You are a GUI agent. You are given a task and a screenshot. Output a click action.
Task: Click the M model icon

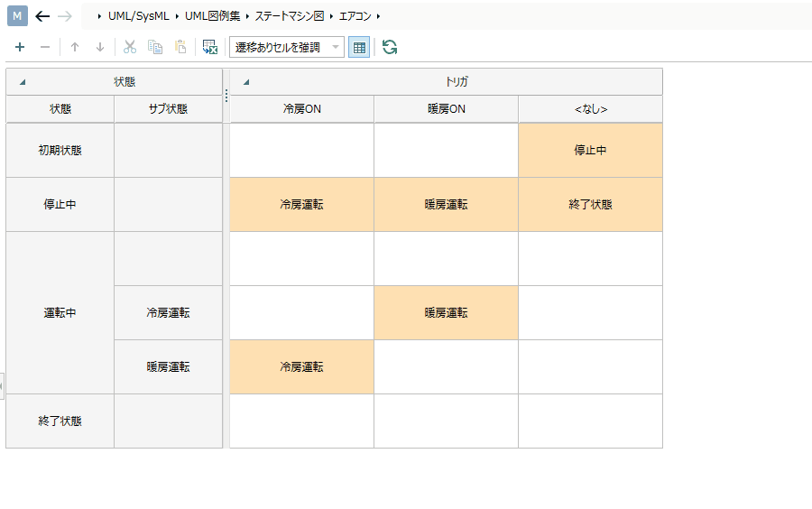(17, 16)
